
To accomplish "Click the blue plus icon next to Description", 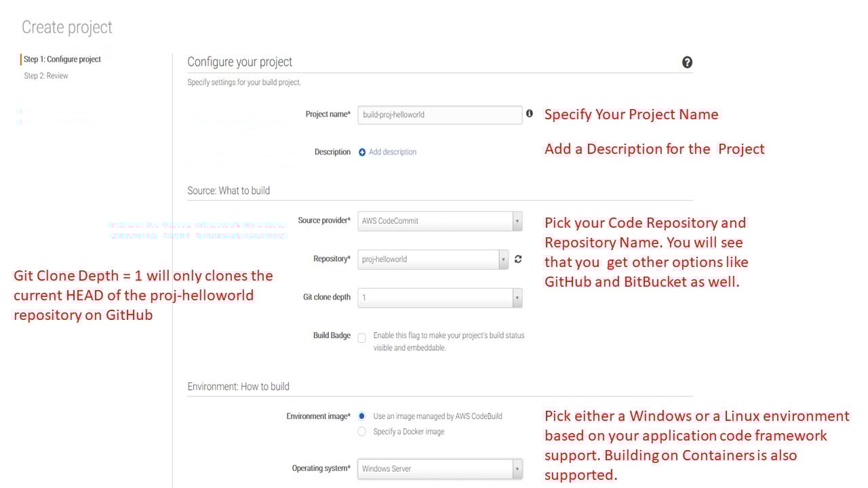I will coord(362,152).
